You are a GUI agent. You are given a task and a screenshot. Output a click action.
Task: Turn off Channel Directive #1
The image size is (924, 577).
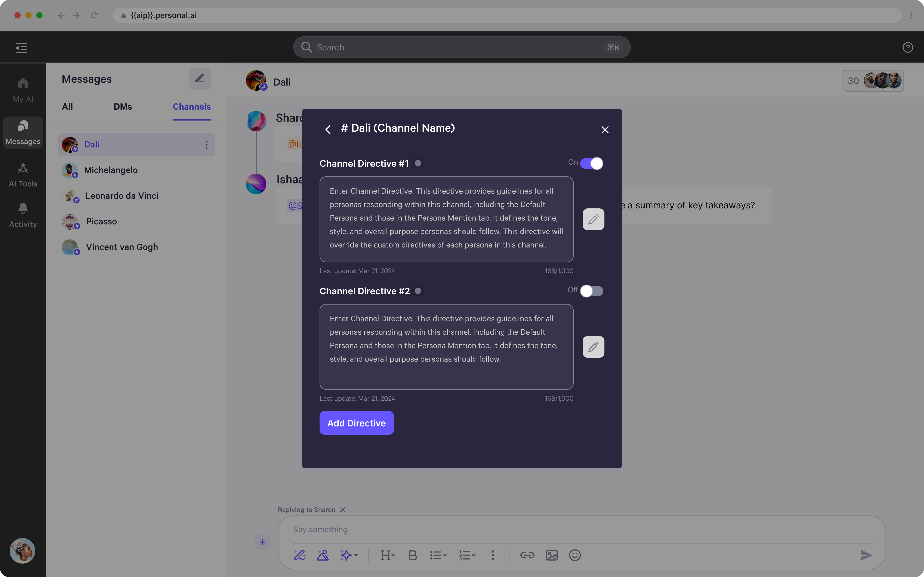[x=591, y=163]
